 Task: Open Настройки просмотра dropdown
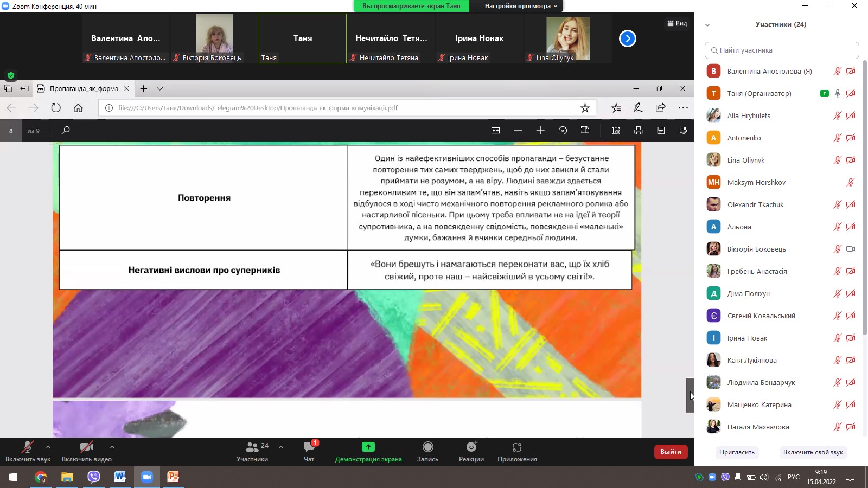(521, 6)
